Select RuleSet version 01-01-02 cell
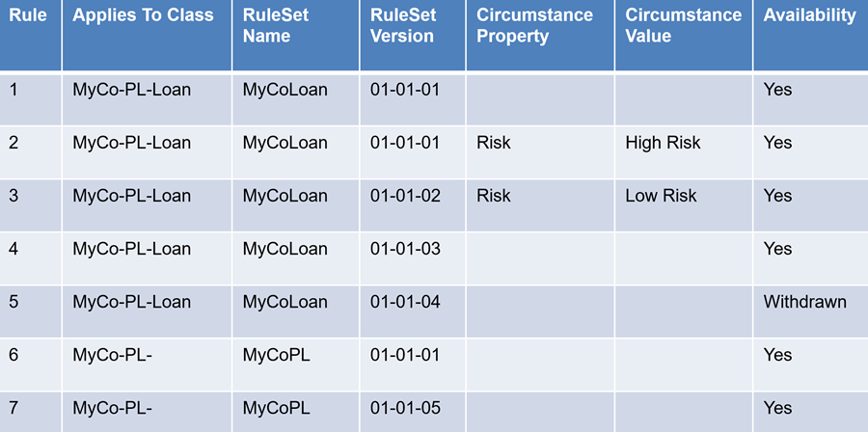 tap(404, 196)
